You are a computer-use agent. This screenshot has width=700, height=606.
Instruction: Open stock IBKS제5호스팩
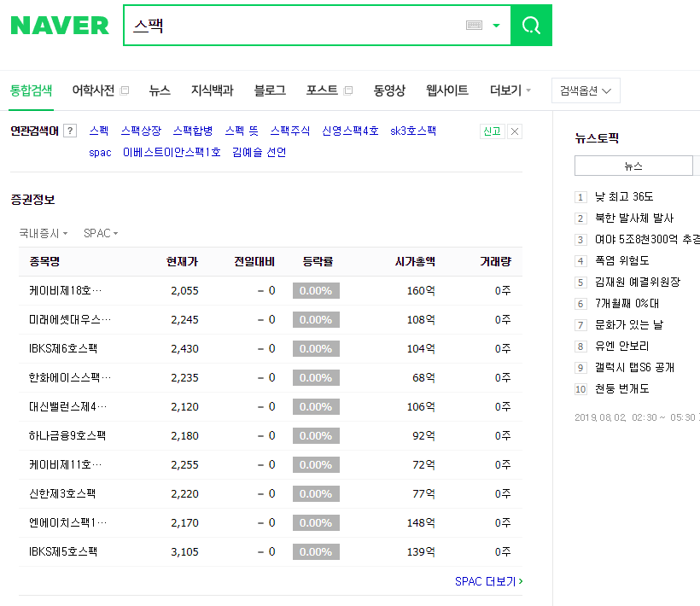coord(63,552)
